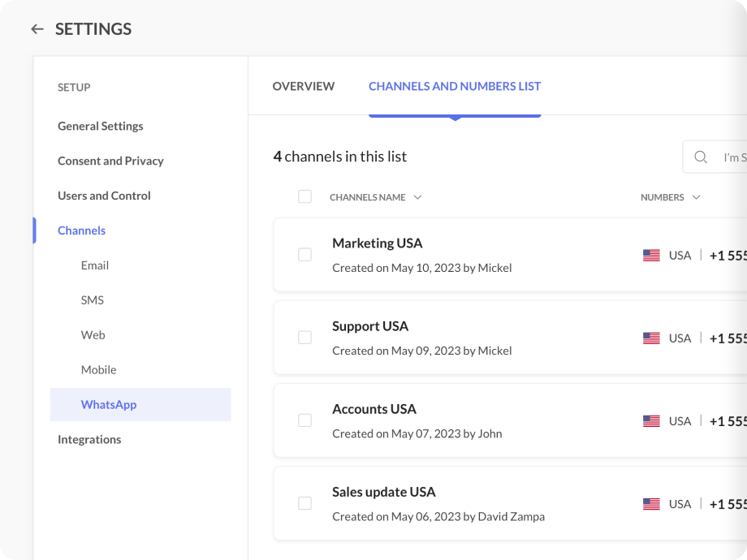The width and height of the screenshot is (747, 560).
Task: Open the Numbers column dropdown chevron
Action: coord(696,197)
